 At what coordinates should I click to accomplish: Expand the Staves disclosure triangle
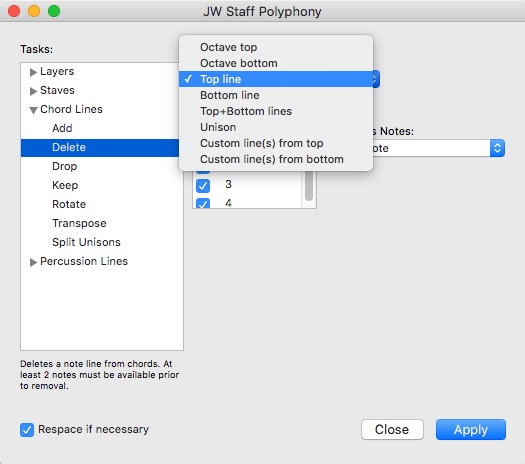click(x=33, y=91)
